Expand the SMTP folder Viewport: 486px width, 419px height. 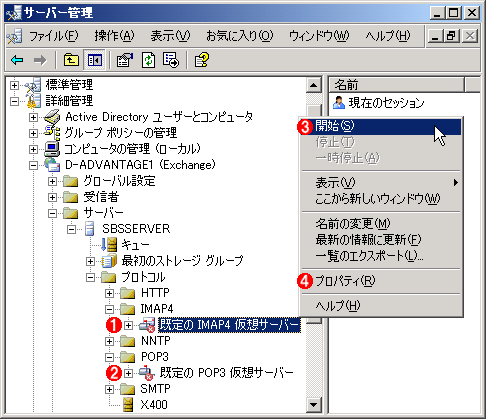[x=109, y=389]
